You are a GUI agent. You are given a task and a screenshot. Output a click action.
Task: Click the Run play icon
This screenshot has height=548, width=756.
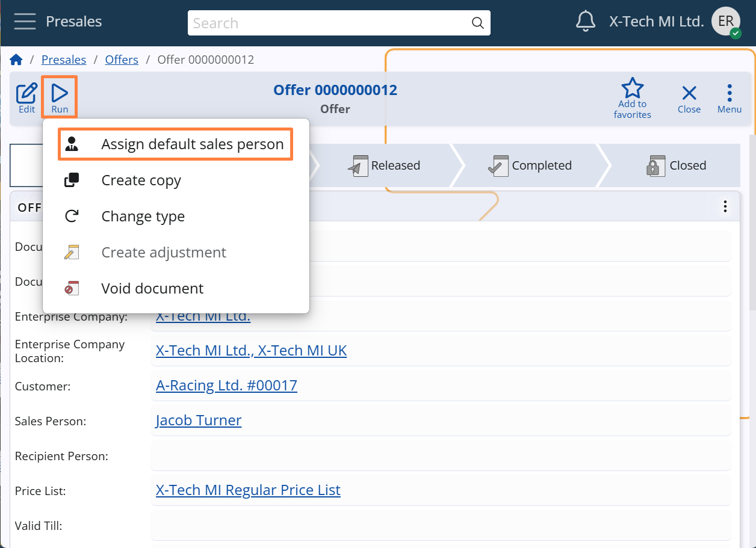(x=59, y=92)
